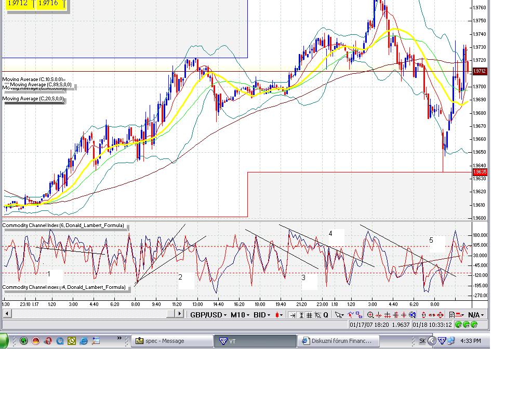Click the green T status indicator
532x399 pixels.
(x=458, y=325)
